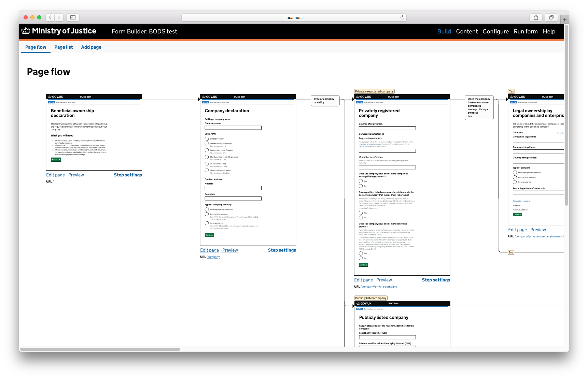Open the Configure navigation item
Viewport: 588px width, 379px height.
495,31
